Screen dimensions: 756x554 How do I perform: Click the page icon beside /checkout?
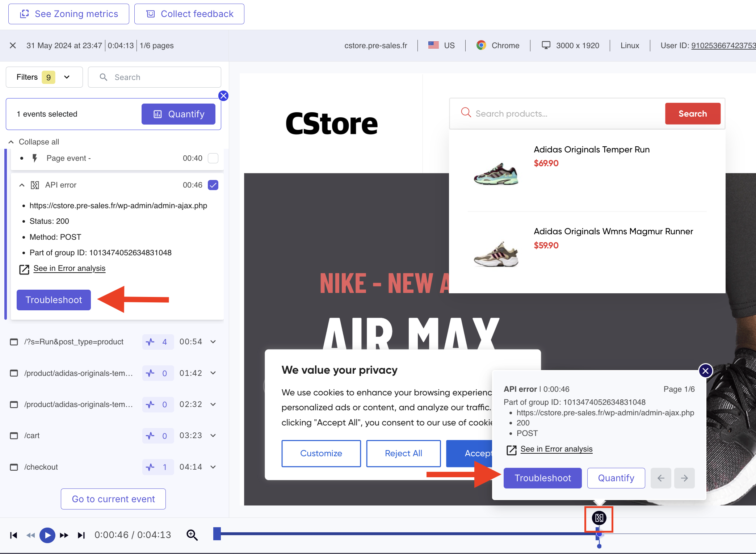pyautogui.click(x=14, y=467)
